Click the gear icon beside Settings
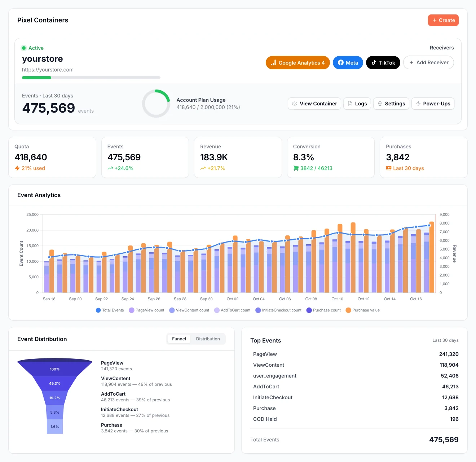476x462 pixels. 380,104
